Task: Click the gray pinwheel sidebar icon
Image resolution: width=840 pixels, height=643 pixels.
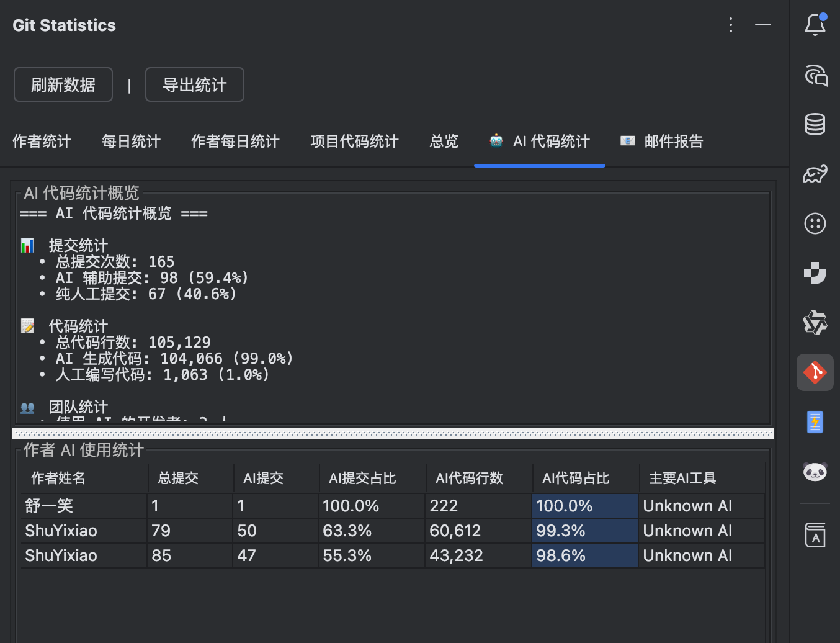Action: 815,323
